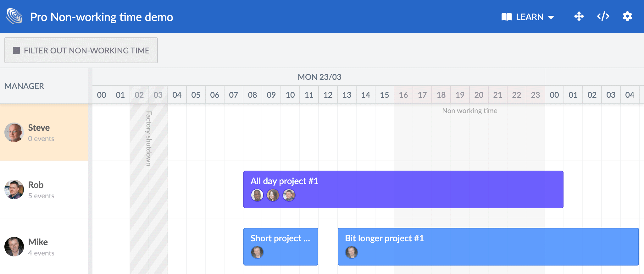Click the Manager column header

[x=25, y=86]
